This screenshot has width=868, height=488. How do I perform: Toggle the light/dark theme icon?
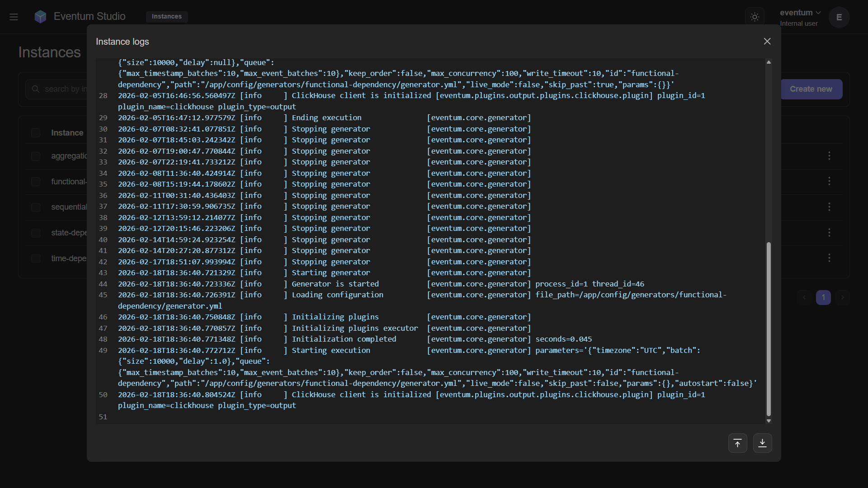(x=755, y=17)
